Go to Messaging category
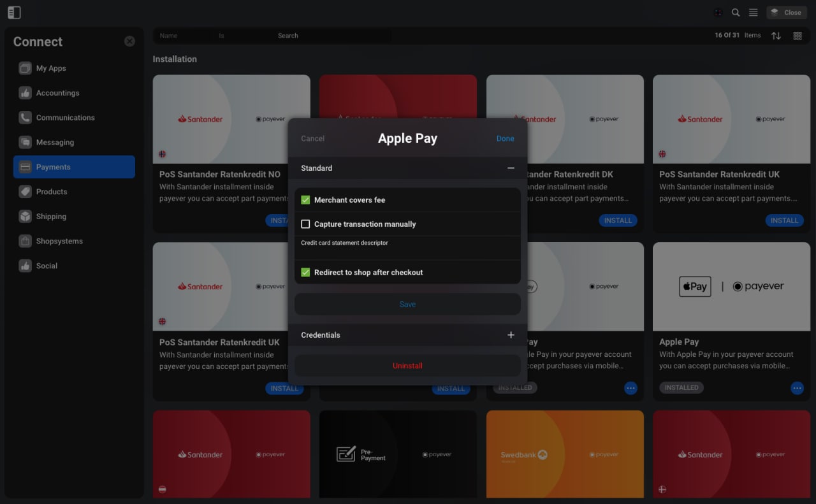The height and width of the screenshot is (504, 816). click(x=74, y=143)
